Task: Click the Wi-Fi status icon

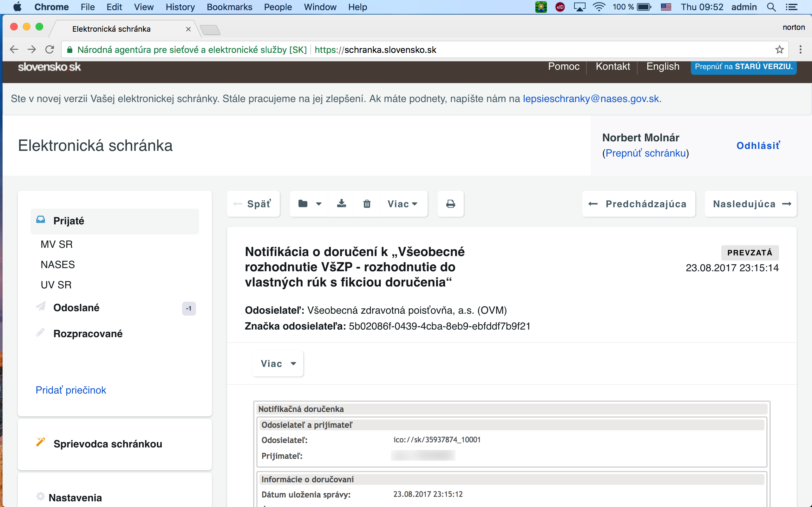Action: (x=599, y=7)
